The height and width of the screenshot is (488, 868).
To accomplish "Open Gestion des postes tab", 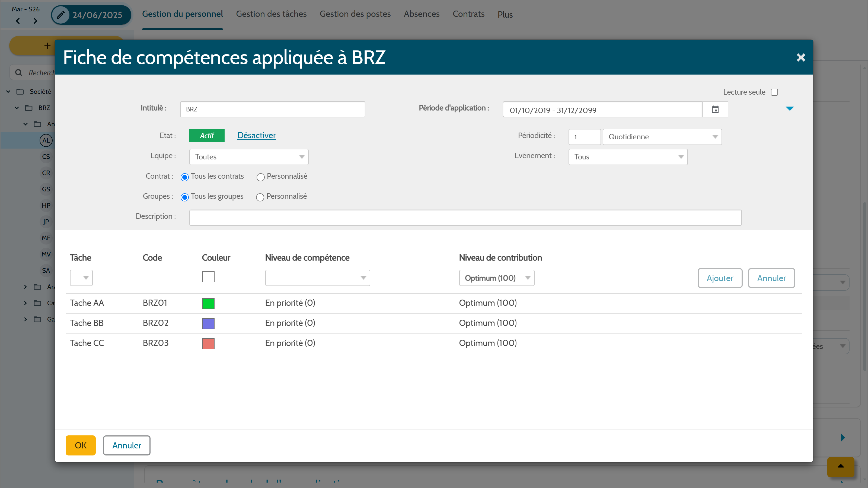I will 355,14.
